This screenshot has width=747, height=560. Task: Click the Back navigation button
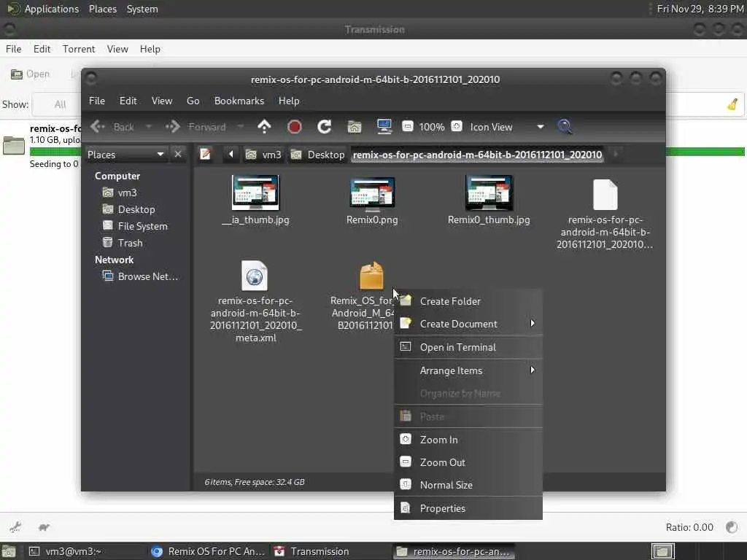click(112, 127)
